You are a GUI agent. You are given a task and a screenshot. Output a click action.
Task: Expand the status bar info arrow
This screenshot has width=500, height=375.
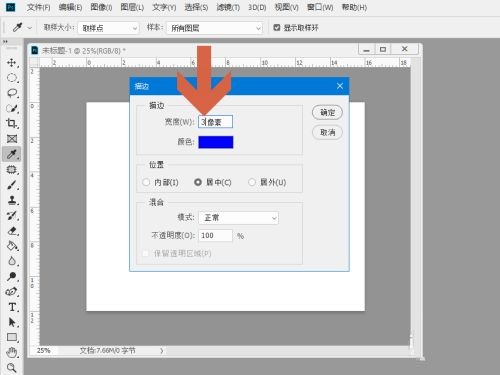point(162,351)
